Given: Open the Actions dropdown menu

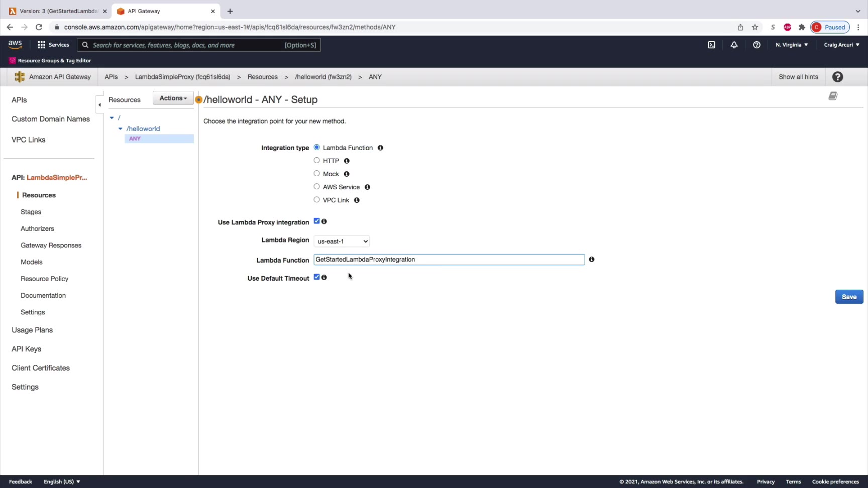Looking at the screenshot, I should pos(173,98).
